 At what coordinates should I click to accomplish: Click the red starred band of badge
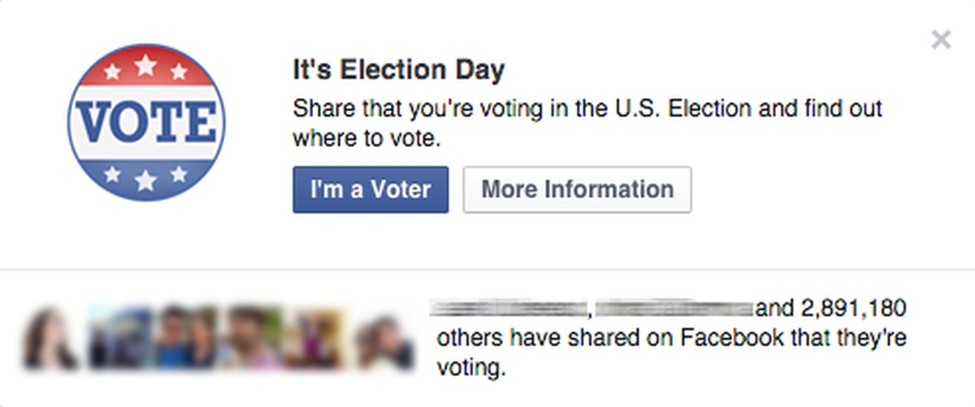(x=146, y=66)
